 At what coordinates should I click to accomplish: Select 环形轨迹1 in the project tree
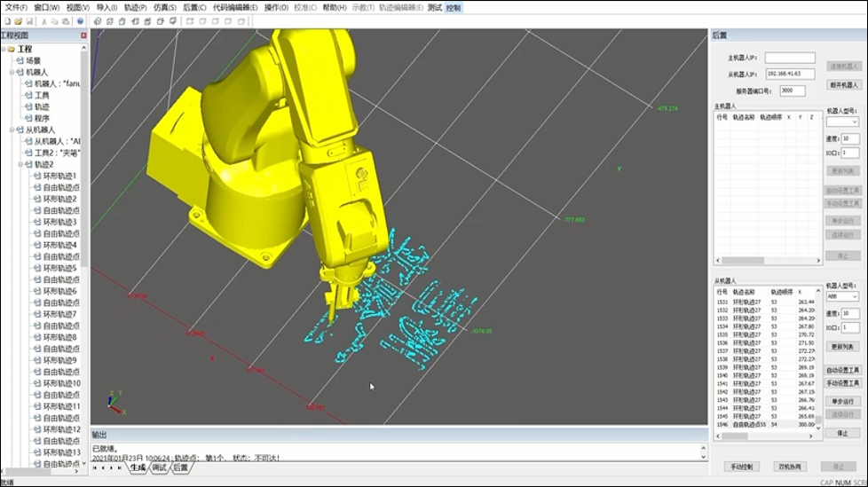point(59,176)
